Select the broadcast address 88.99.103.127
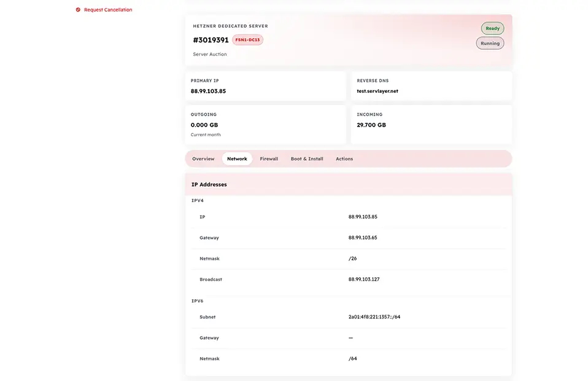The height and width of the screenshot is (381, 588). click(364, 279)
